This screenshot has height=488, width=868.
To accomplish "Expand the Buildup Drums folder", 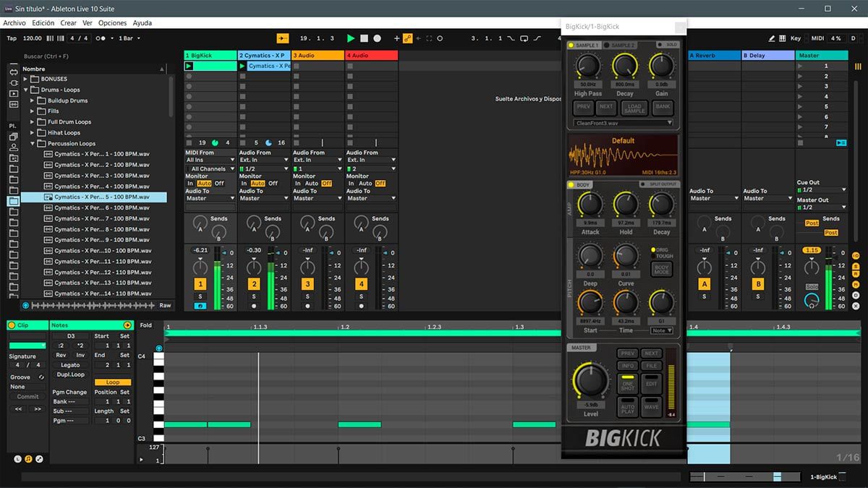I will pos(33,100).
